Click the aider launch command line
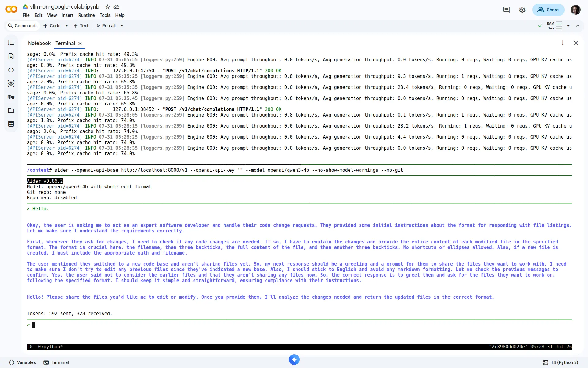The width and height of the screenshot is (588, 368). 215,170
